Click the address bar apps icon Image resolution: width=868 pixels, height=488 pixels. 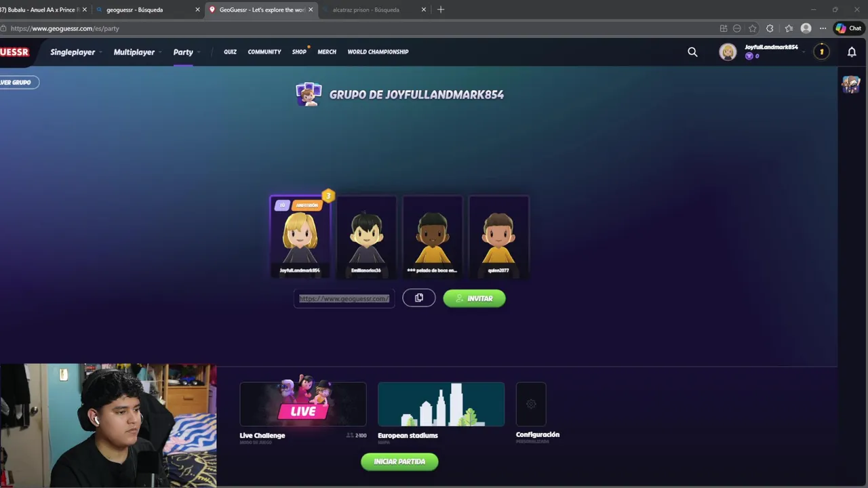coord(724,28)
